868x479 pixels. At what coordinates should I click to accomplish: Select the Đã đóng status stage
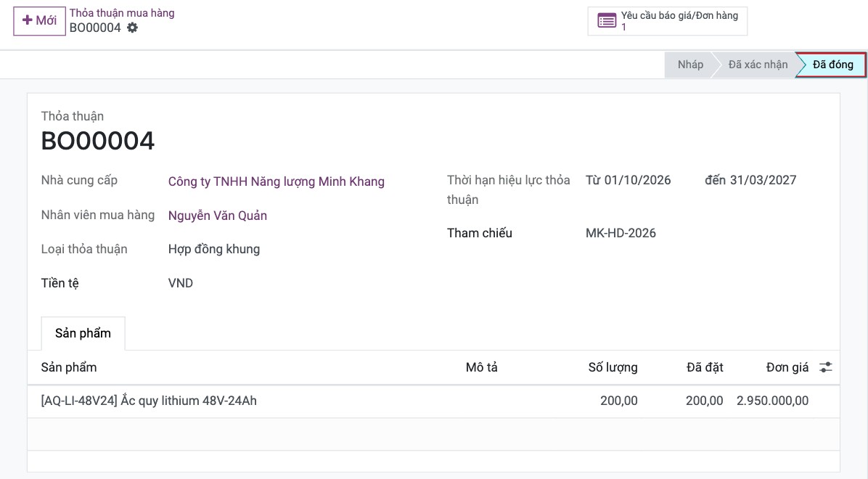coord(832,65)
